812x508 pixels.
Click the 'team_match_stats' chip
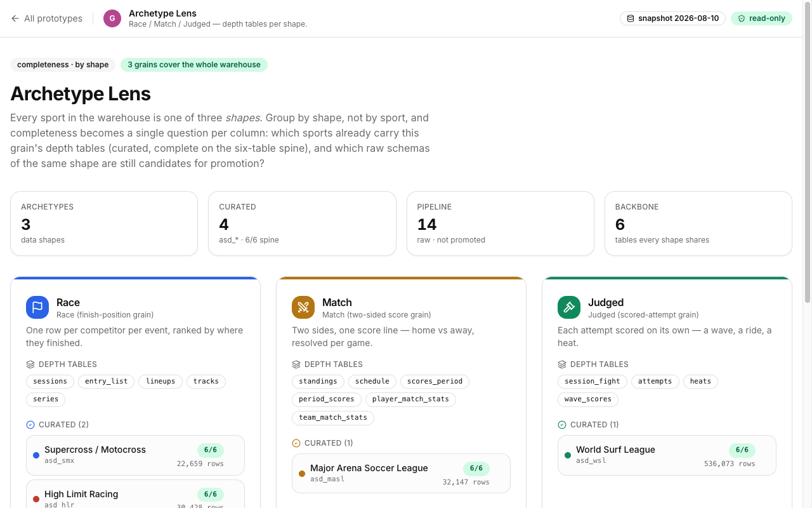click(x=333, y=418)
